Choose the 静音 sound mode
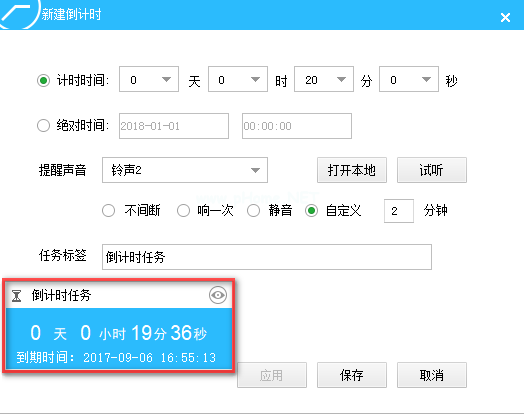This screenshot has height=414, width=524. point(254,211)
